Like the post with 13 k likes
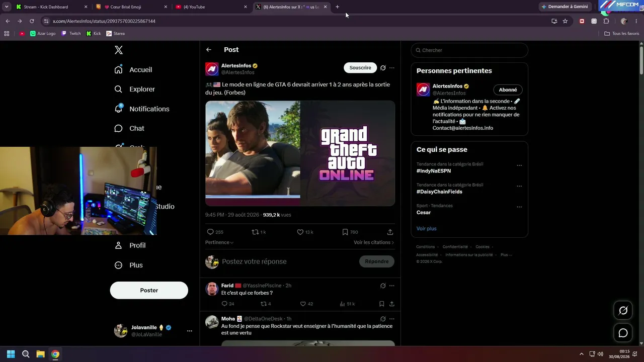Screen dimensions: 644x362 point(305,232)
